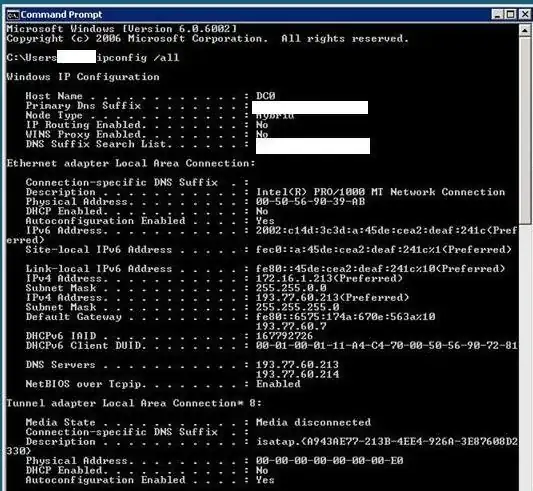Click default gateway '193.77.60.7'
This screenshot has height=491, width=533.
pyautogui.click(x=291, y=326)
